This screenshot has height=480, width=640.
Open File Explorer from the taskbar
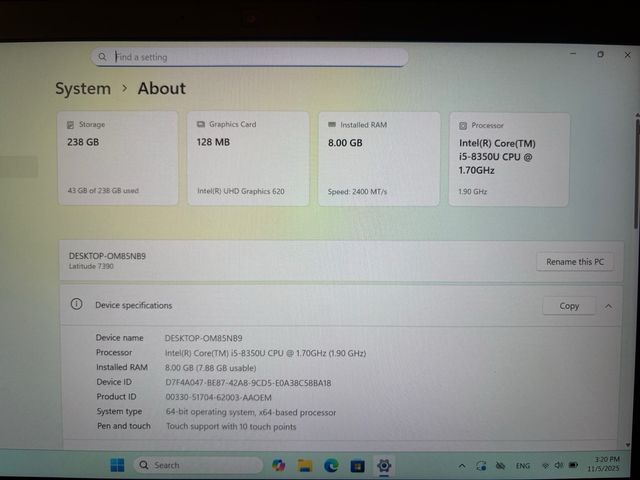click(x=305, y=465)
